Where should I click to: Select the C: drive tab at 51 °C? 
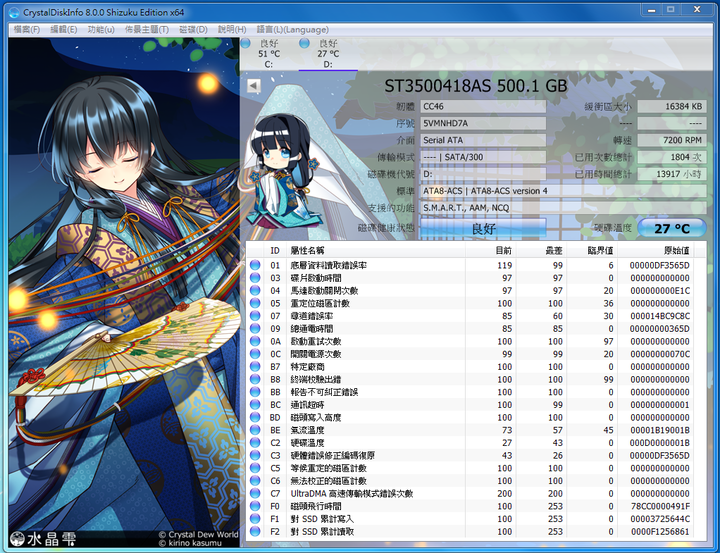(269, 54)
